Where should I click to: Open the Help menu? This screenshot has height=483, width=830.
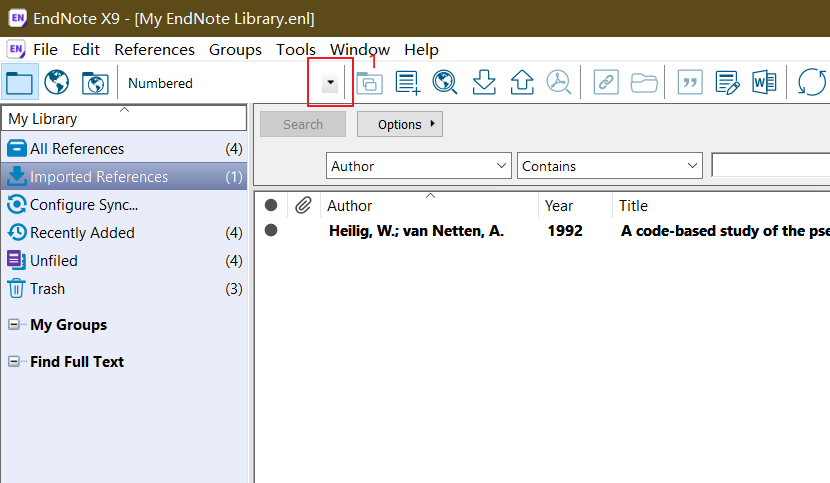[x=421, y=50]
